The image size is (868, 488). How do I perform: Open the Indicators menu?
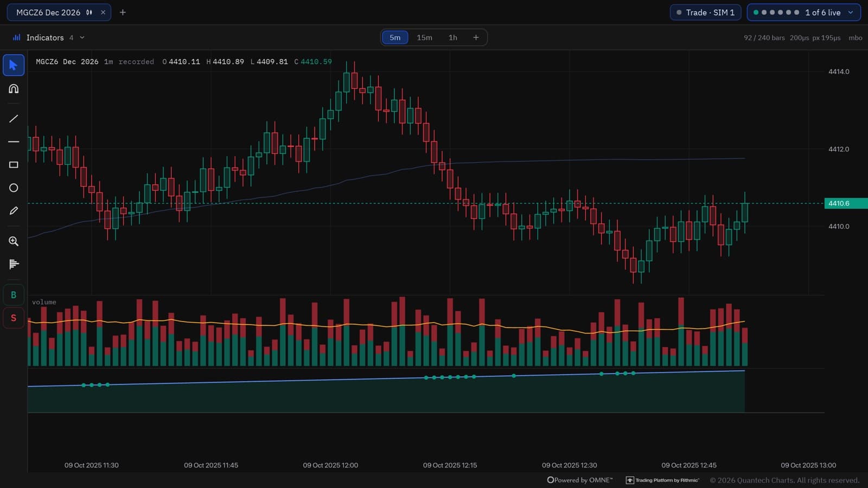(49, 37)
